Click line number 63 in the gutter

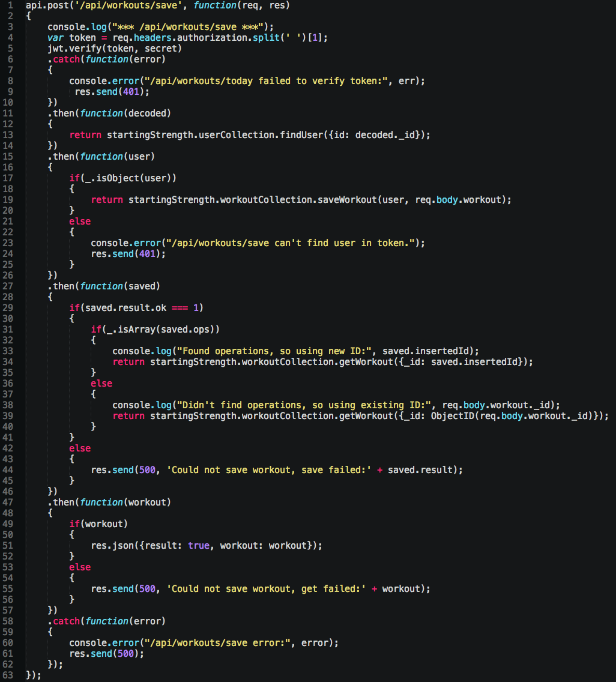(x=8, y=675)
